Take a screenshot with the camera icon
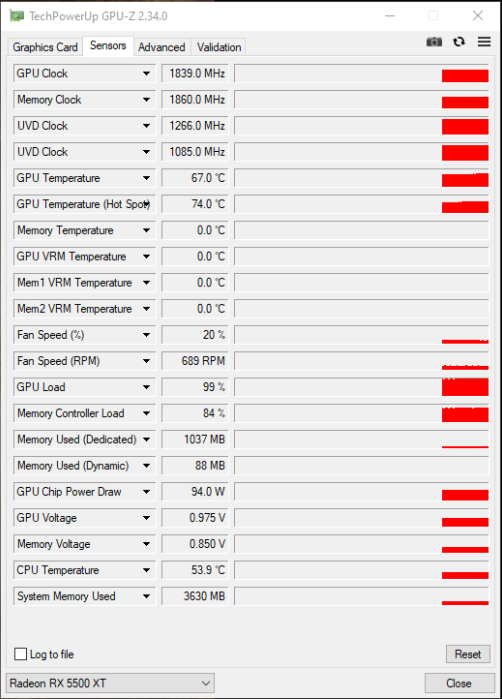 point(434,42)
